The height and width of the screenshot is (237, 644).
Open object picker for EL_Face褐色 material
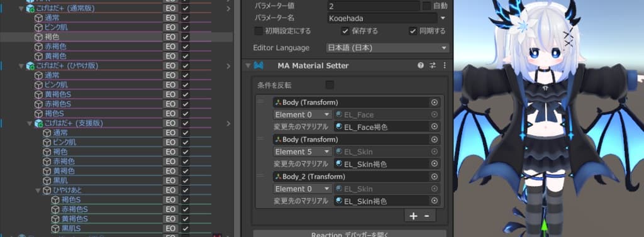click(435, 126)
